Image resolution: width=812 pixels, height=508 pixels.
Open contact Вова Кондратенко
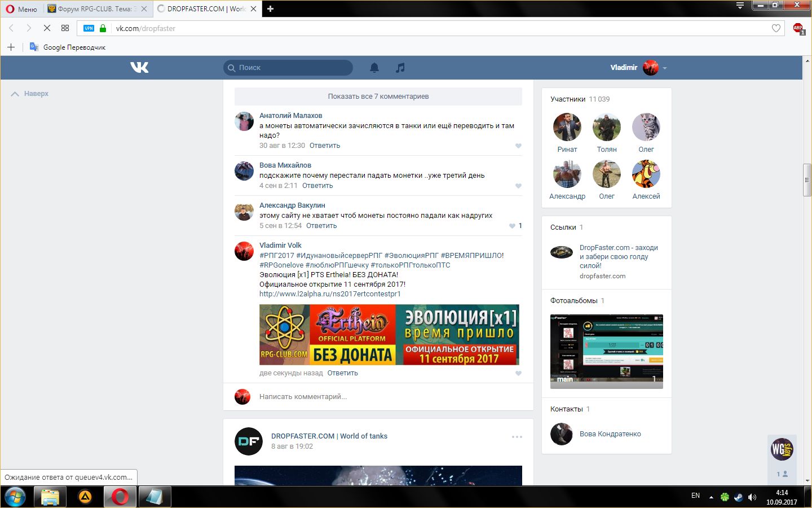(x=610, y=434)
